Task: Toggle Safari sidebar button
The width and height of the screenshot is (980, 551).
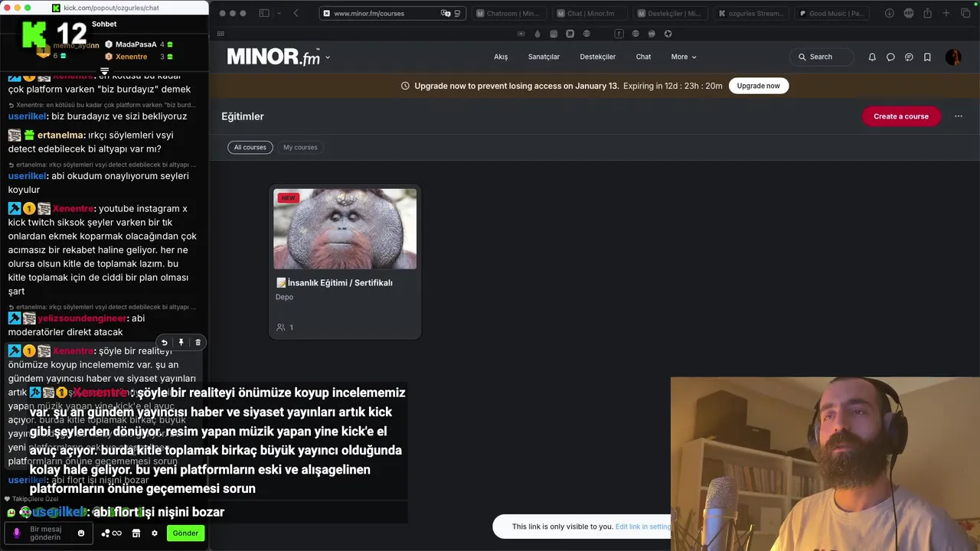Action: [x=264, y=13]
